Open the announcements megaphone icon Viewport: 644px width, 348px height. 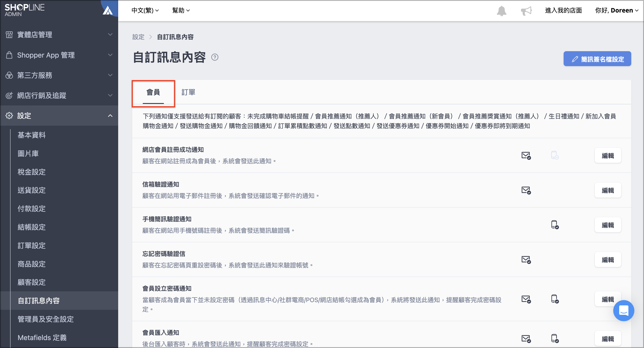526,11
